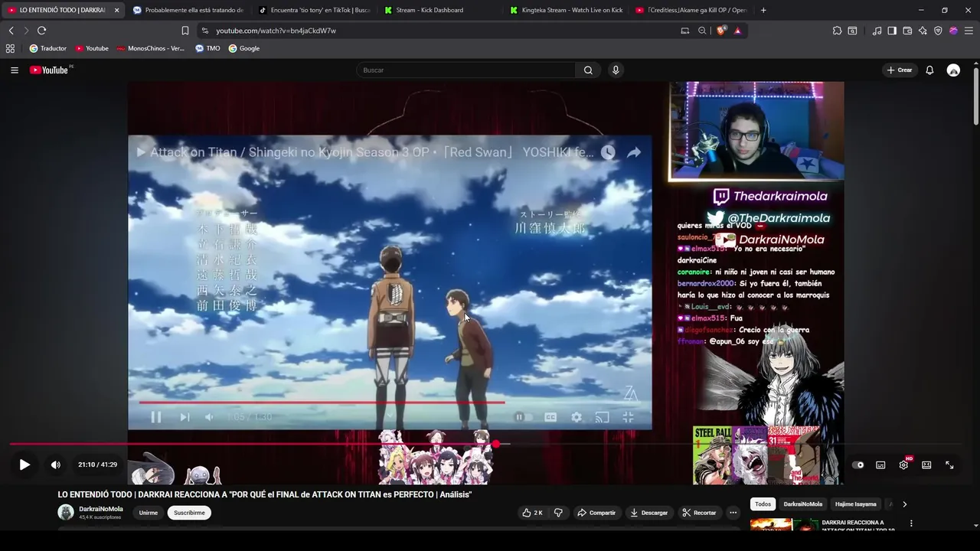
Task: Open the Brave Shields lion icon
Action: click(721, 31)
